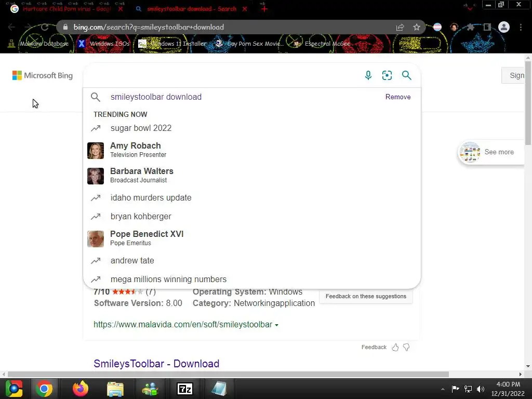The image size is (532, 399).
Task: Open a new tab with the plus button
Action: coord(264,9)
